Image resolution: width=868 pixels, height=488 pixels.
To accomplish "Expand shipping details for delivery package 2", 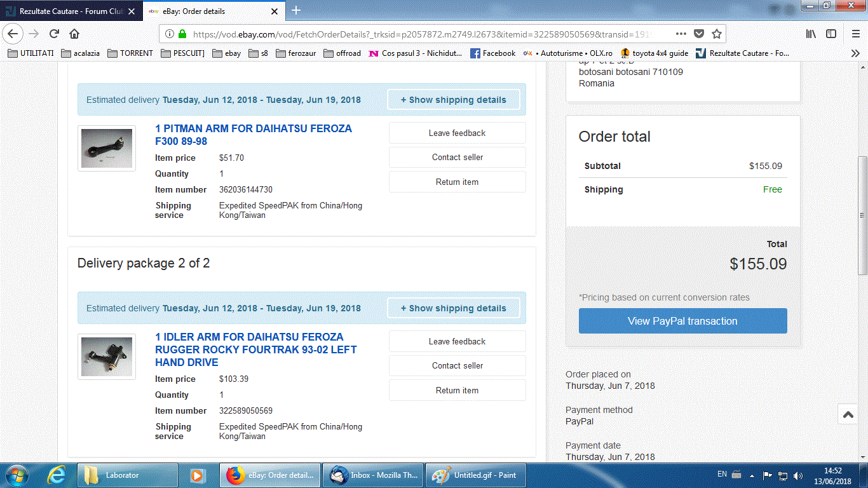I will click(x=453, y=308).
